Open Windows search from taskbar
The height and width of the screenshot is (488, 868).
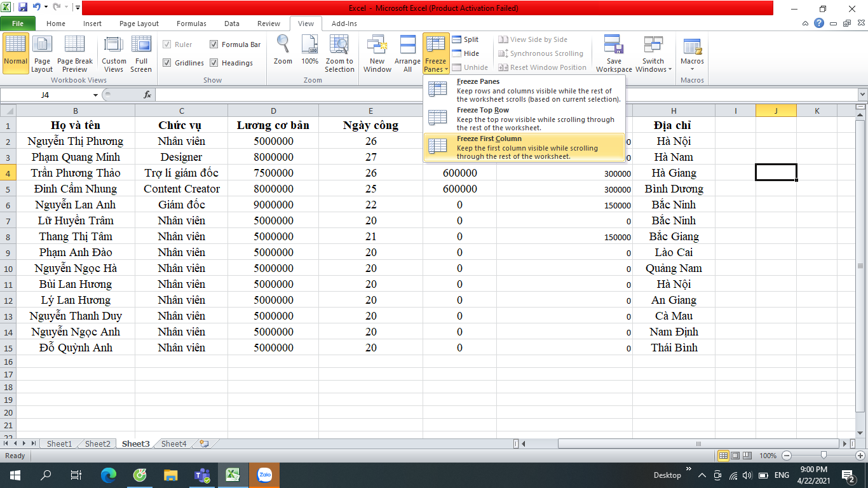(46, 475)
